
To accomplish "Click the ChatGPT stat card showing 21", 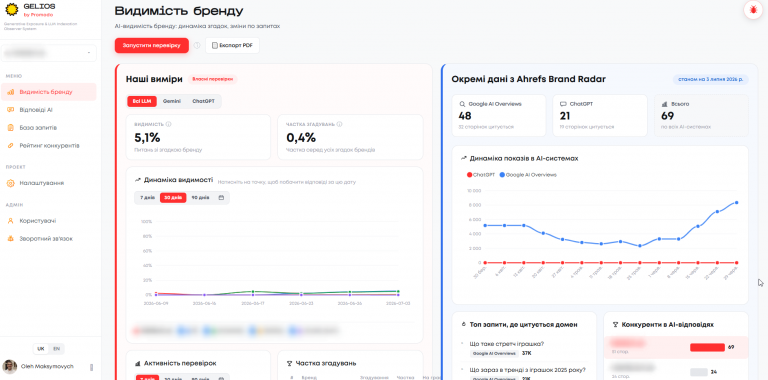I will [600, 116].
